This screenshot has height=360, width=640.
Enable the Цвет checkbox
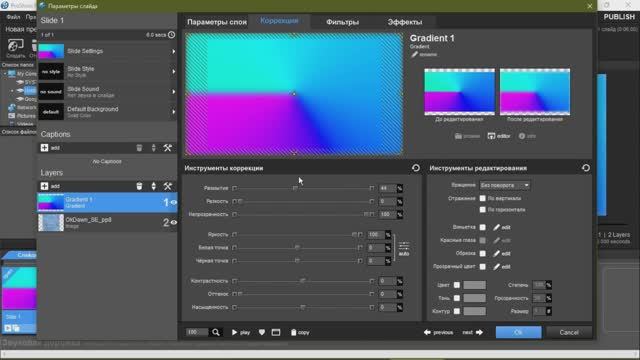click(x=457, y=285)
